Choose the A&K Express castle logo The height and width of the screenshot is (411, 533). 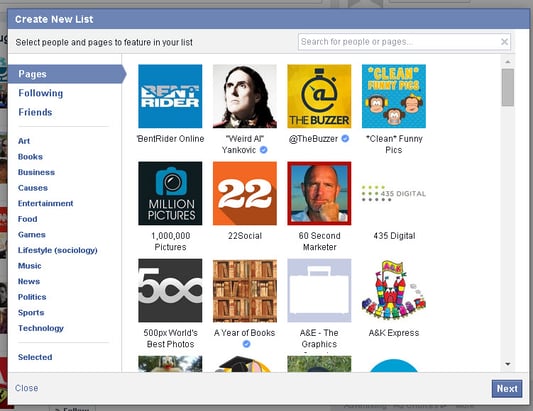[x=394, y=291]
